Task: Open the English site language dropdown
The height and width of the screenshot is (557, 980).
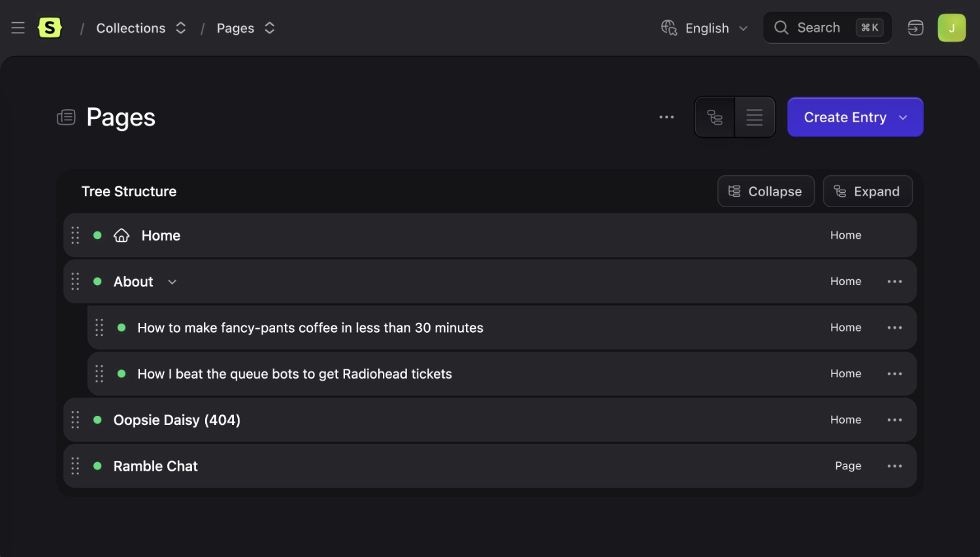Action: 704,28
